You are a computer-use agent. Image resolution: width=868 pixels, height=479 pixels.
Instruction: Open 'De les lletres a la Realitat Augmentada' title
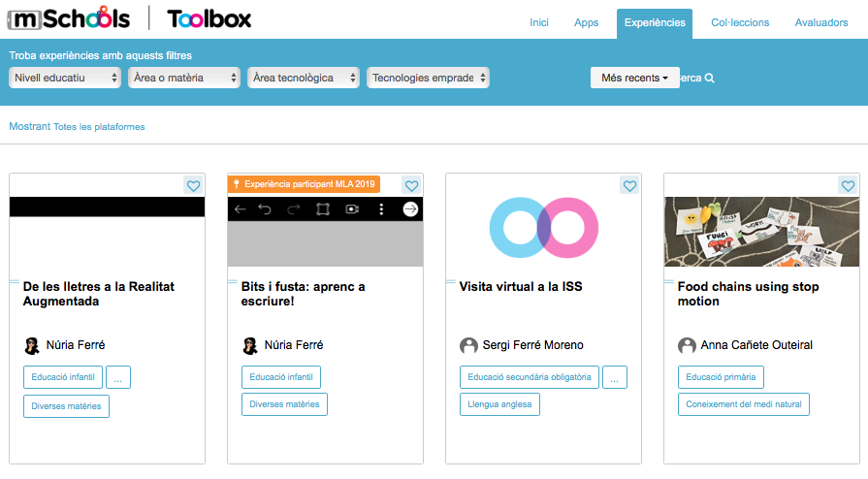(99, 294)
